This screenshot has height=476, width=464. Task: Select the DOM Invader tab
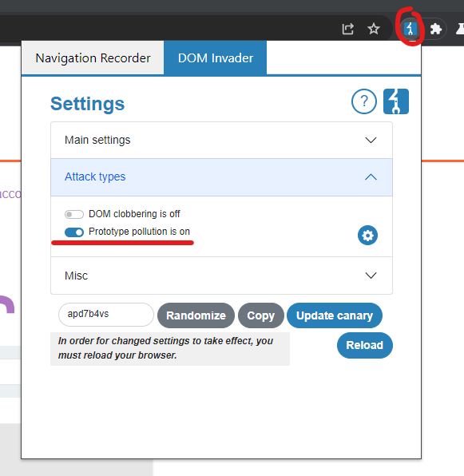[x=215, y=58]
